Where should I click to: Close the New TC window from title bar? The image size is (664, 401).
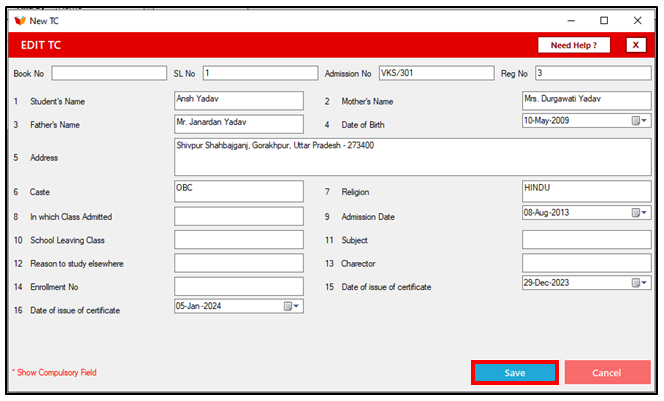click(x=637, y=21)
